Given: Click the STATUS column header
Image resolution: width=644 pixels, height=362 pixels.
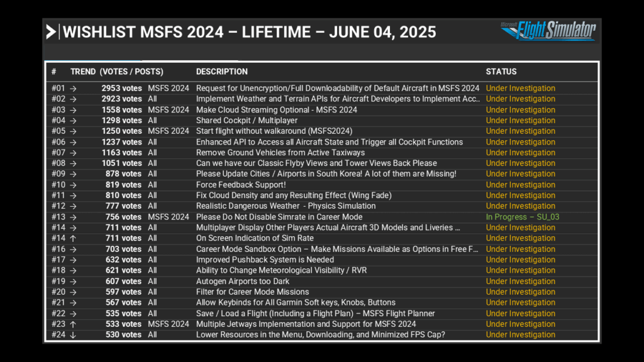Looking at the screenshot, I should point(501,72).
